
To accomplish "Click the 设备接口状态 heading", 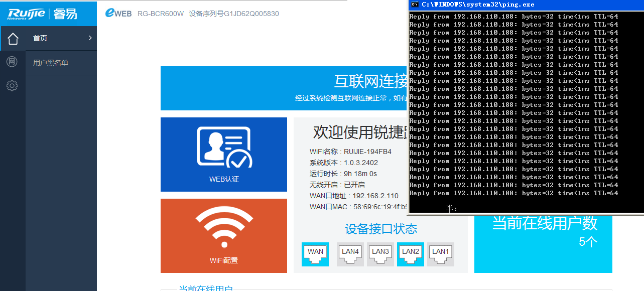I will tap(381, 229).
